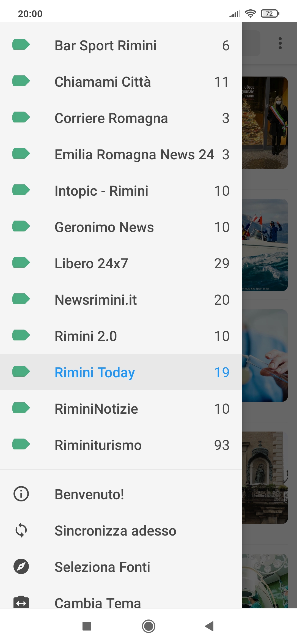This screenshot has height=644, width=297.
Task: Tap the Cambia Tema theme icon
Action: pos(21,602)
